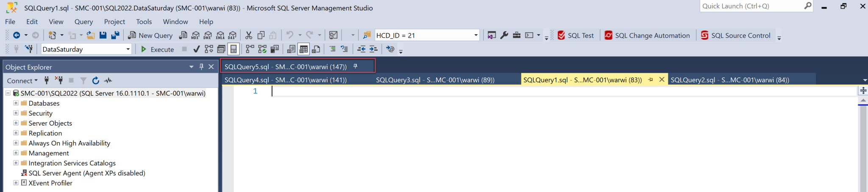Click the Query Options icon
The image size is (868, 192).
coord(221,49)
